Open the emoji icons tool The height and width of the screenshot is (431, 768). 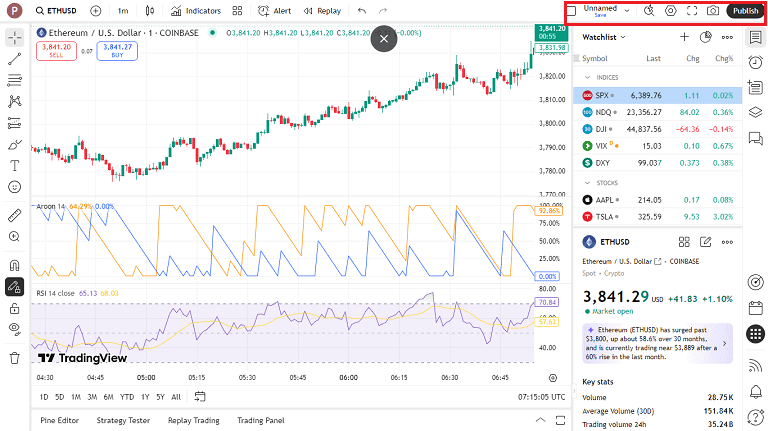tap(15, 187)
